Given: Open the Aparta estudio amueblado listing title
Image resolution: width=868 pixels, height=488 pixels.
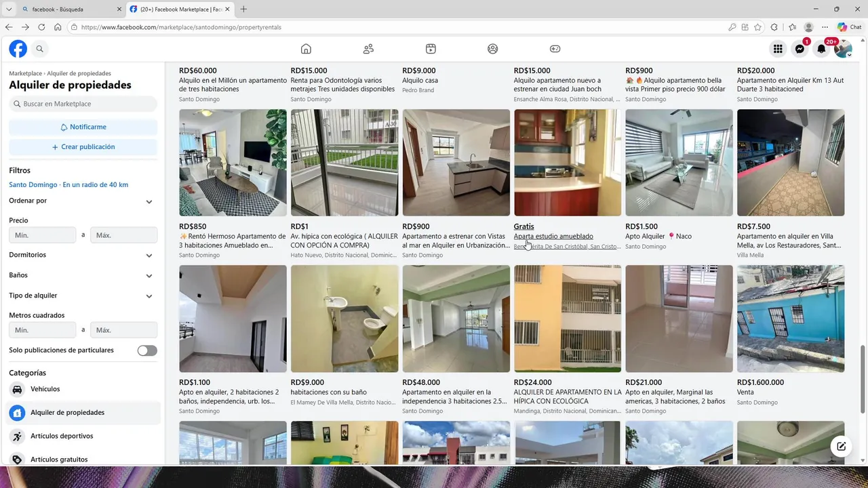Looking at the screenshot, I should click(553, 237).
